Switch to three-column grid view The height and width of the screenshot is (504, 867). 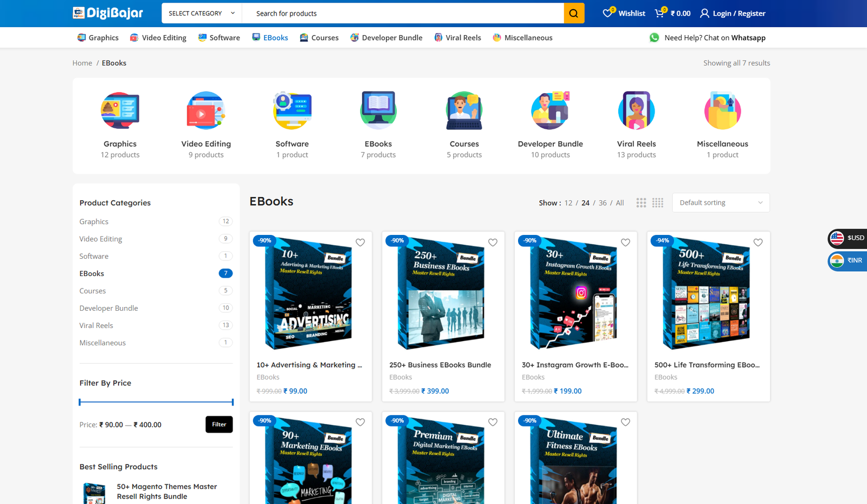(641, 202)
